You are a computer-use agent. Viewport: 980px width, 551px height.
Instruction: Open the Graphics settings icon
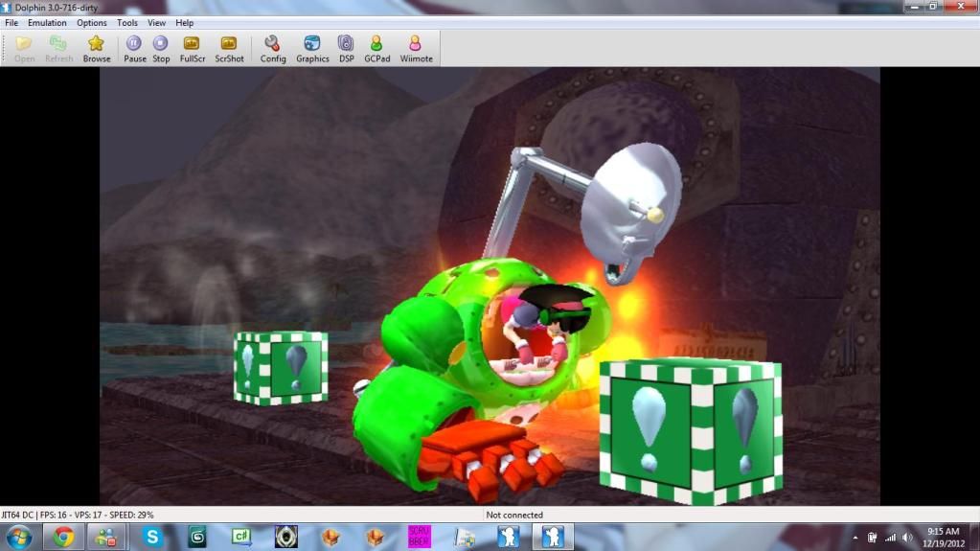[x=312, y=49]
